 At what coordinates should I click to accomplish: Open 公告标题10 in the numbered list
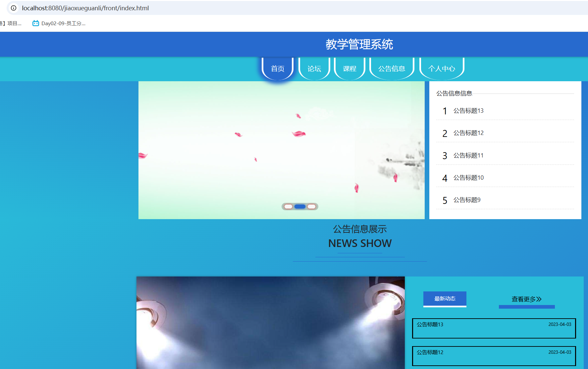468,178
